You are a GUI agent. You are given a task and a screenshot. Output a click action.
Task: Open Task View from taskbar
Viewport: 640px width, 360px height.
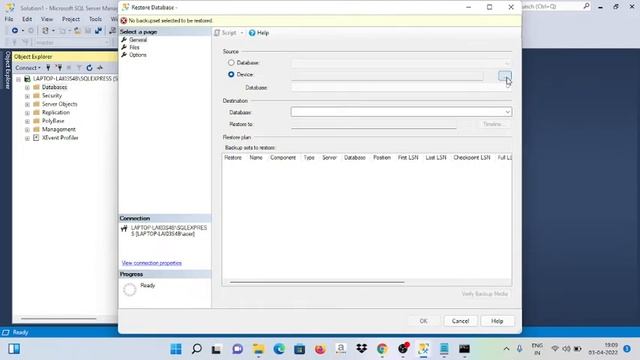pos(216,349)
